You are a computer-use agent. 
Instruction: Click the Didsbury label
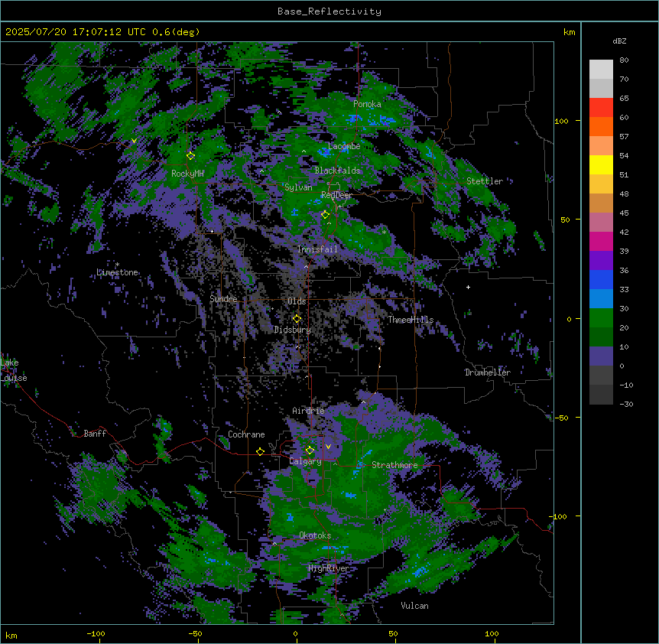tap(293, 330)
